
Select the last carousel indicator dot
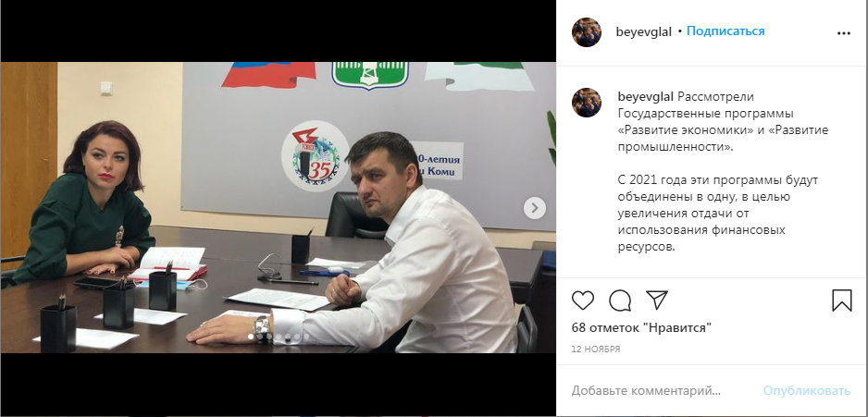pos(306,337)
